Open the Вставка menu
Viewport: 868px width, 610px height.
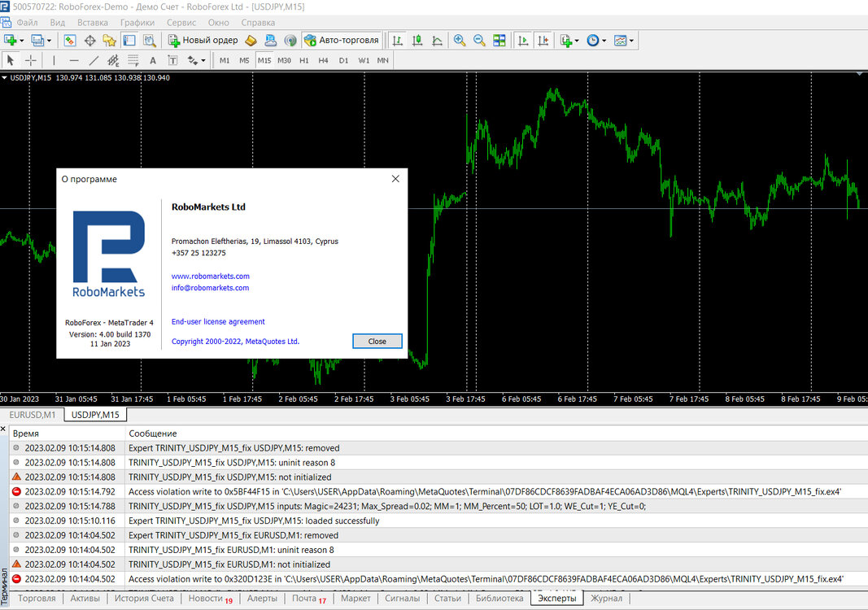pyautogui.click(x=93, y=23)
